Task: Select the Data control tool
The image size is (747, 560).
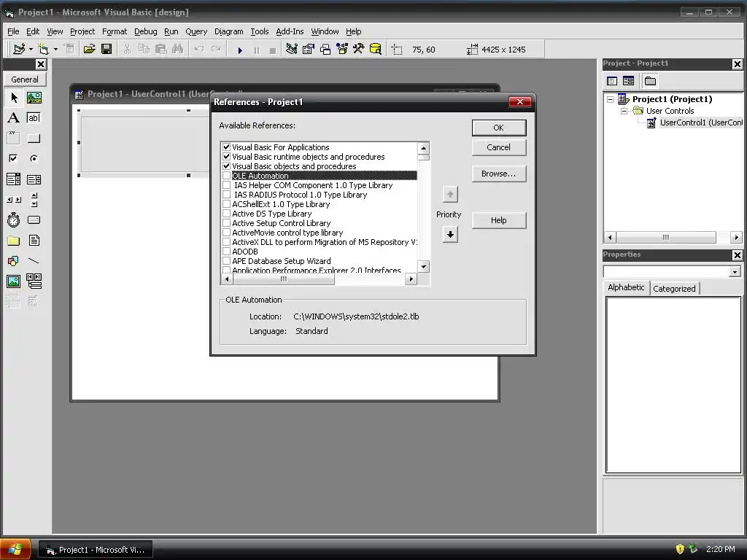Action: point(34,281)
